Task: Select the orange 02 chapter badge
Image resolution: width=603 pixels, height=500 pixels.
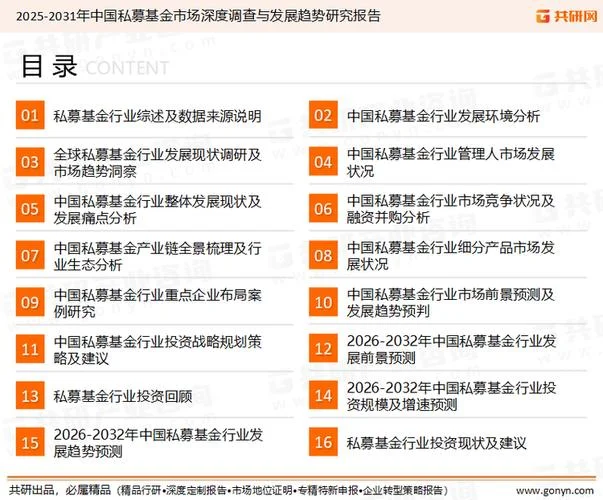Action: (x=323, y=115)
